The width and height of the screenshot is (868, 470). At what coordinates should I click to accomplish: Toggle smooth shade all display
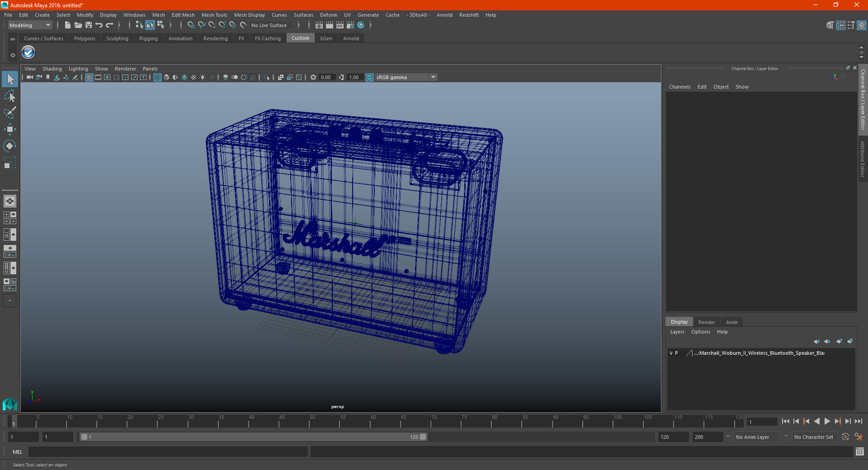[x=166, y=77]
